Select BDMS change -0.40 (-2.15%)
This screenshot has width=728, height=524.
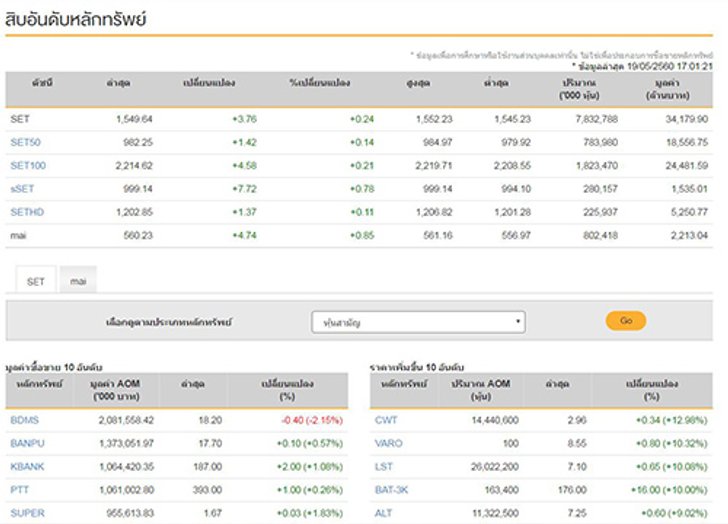[312, 420]
